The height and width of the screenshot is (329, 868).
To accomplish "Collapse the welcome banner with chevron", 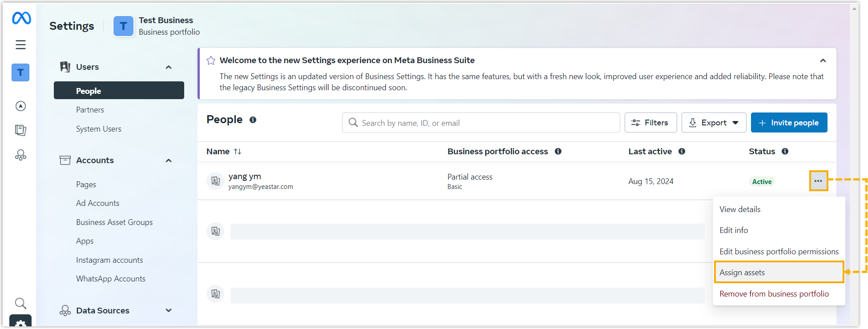I will (823, 60).
